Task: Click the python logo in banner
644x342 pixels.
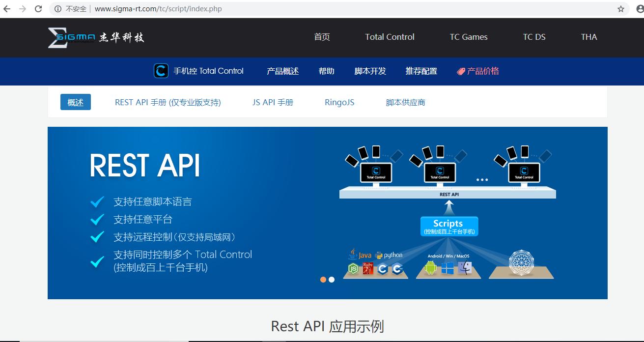Action: tap(389, 255)
